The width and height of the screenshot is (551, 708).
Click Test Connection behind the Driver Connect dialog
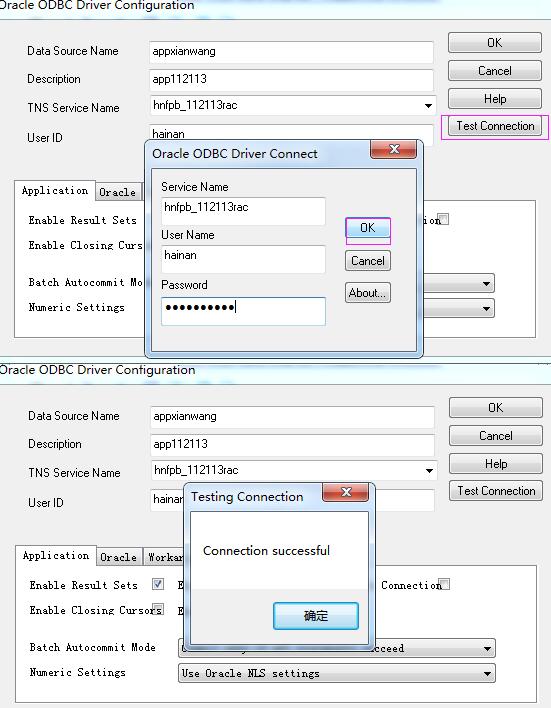(x=495, y=126)
